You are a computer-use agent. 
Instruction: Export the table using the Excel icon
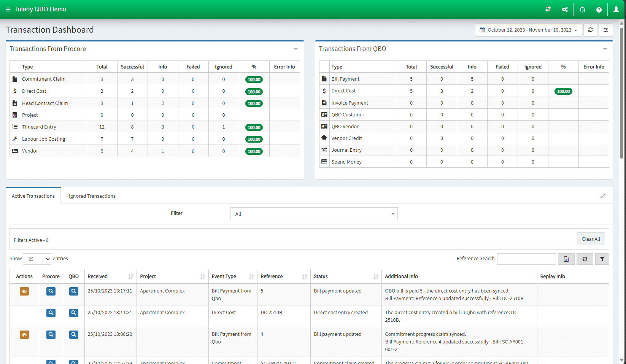pos(566,259)
